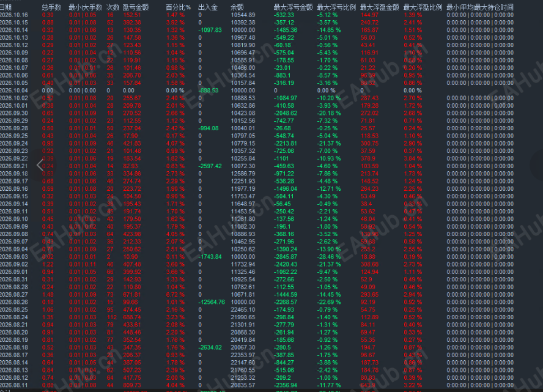The image size is (543, 392).
Task: Click the previous image left arrow
Action: pyautogui.click(x=40, y=165)
